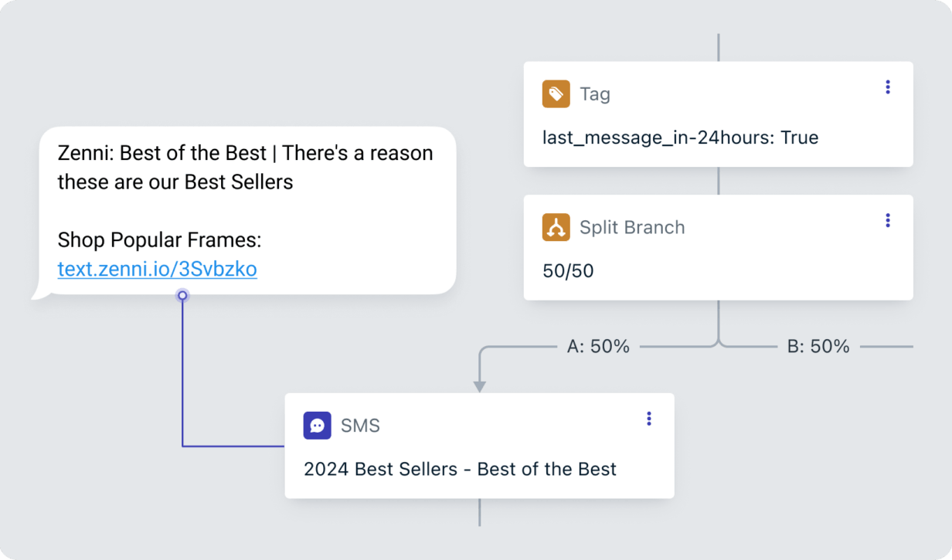Click the speech bubble icon inside SMS badge

click(317, 426)
